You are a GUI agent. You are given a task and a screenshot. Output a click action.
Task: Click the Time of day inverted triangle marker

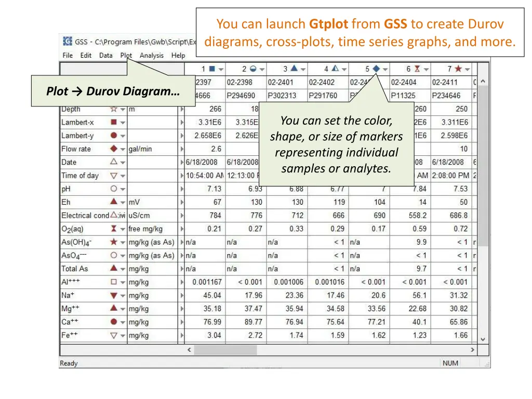(x=114, y=176)
